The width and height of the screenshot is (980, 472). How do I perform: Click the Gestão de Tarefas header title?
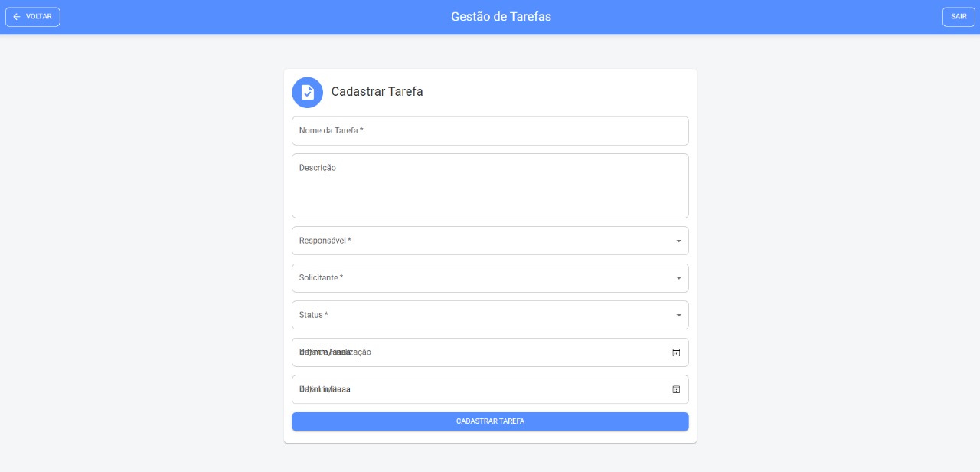(x=501, y=17)
